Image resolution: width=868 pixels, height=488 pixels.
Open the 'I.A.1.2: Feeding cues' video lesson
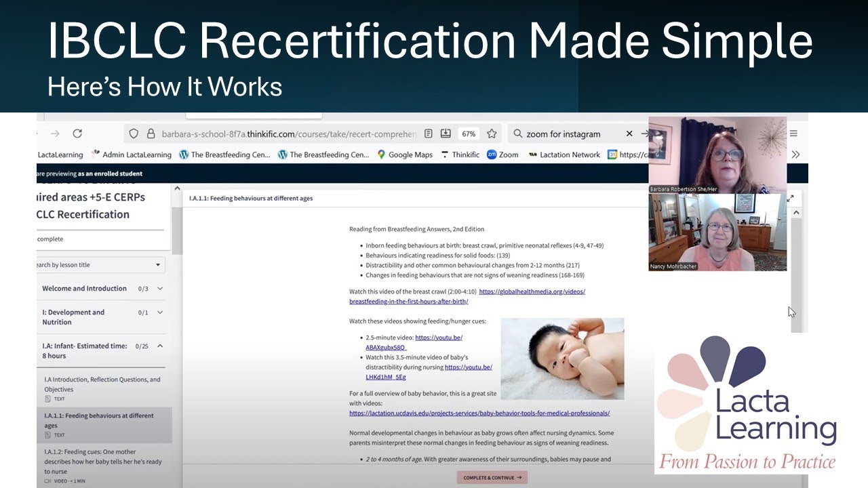pos(104,466)
